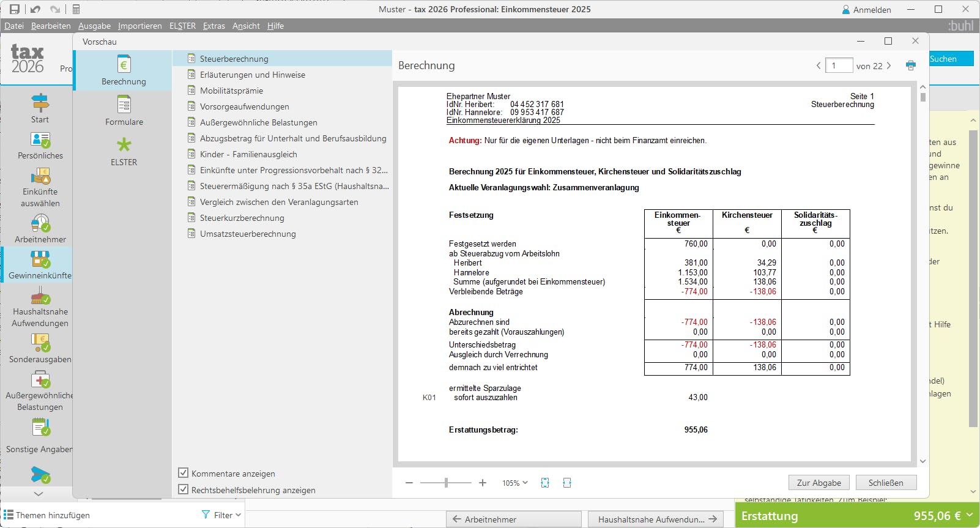The width and height of the screenshot is (980, 528).
Task: Print the preview with printer icon
Action: (x=911, y=65)
